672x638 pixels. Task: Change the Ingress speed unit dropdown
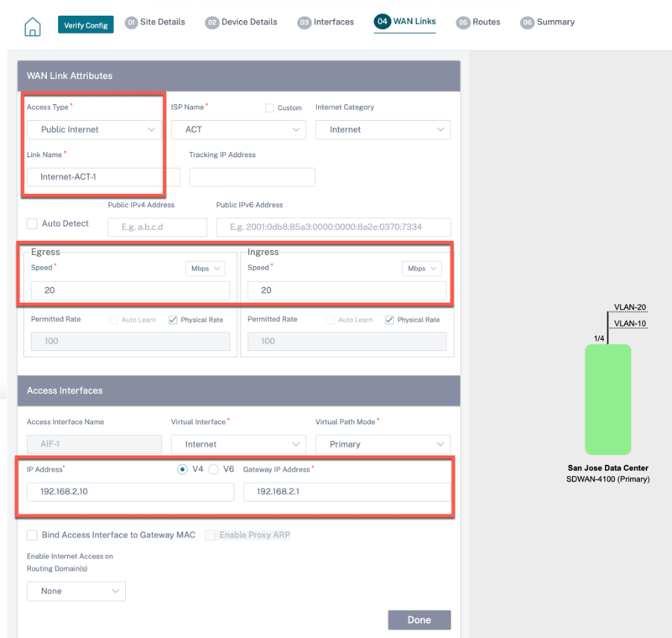coord(422,268)
